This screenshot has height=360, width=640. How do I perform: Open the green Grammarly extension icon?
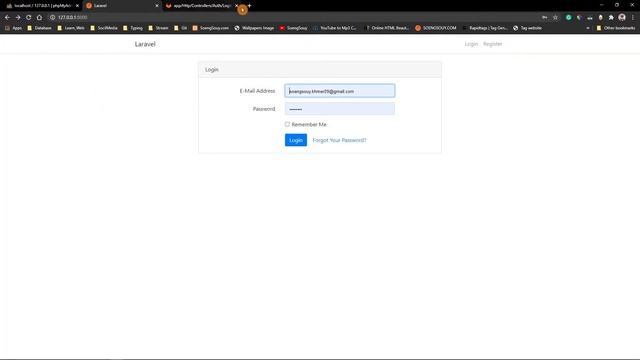pyautogui.click(x=568, y=18)
